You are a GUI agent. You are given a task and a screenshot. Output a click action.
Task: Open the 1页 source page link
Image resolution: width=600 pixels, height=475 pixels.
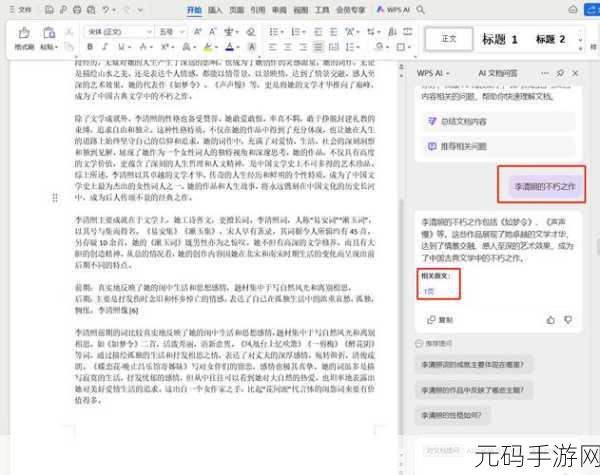(429, 292)
